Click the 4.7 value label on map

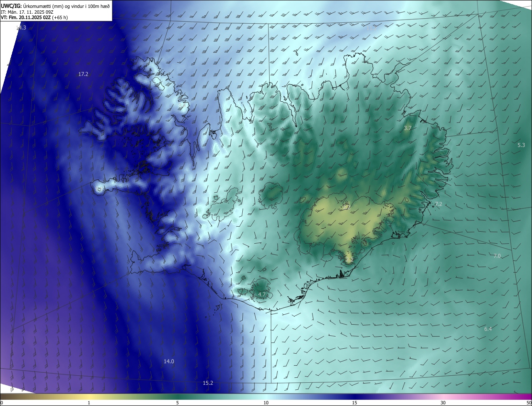[262, 294]
